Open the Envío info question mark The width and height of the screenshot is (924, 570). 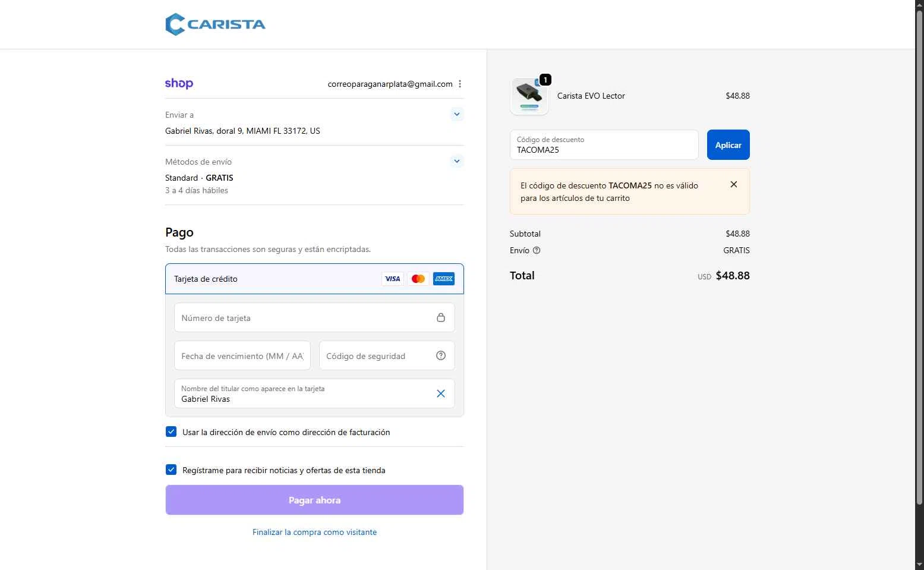pos(537,250)
